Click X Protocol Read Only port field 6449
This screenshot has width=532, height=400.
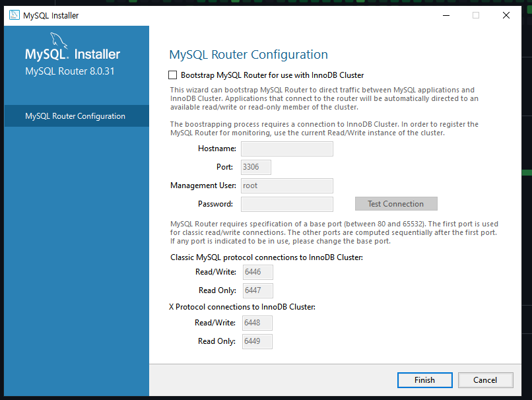click(x=257, y=341)
